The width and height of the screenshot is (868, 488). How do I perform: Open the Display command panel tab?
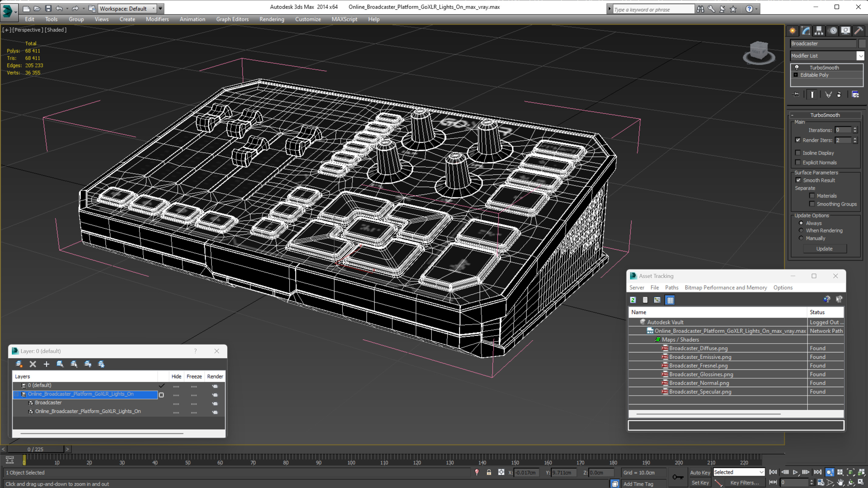(845, 31)
